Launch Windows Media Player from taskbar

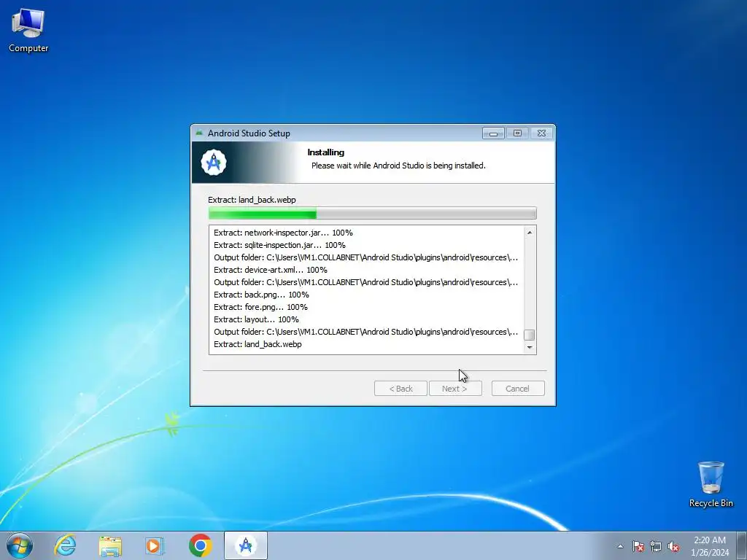pos(154,546)
